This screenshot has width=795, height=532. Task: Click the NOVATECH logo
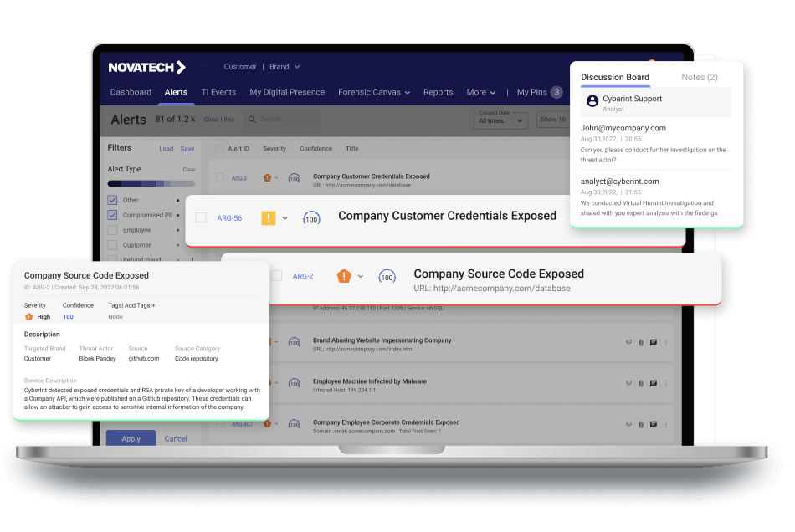[x=147, y=68]
